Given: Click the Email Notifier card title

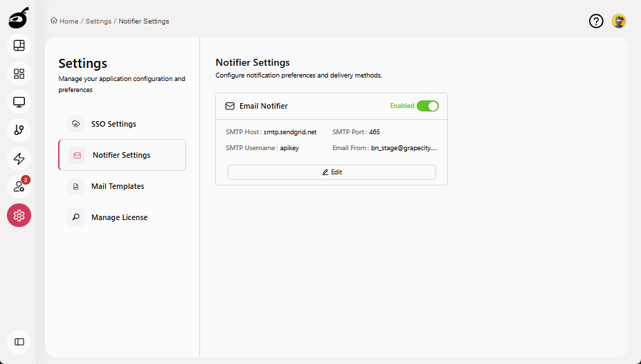Looking at the screenshot, I should pyautogui.click(x=264, y=106).
